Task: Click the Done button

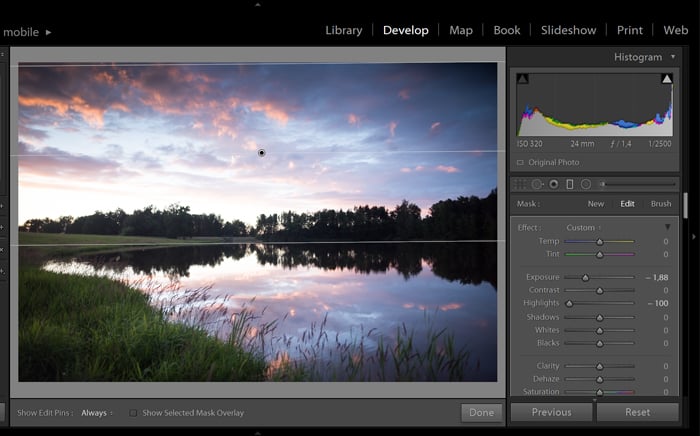Action: click(481, 412)
